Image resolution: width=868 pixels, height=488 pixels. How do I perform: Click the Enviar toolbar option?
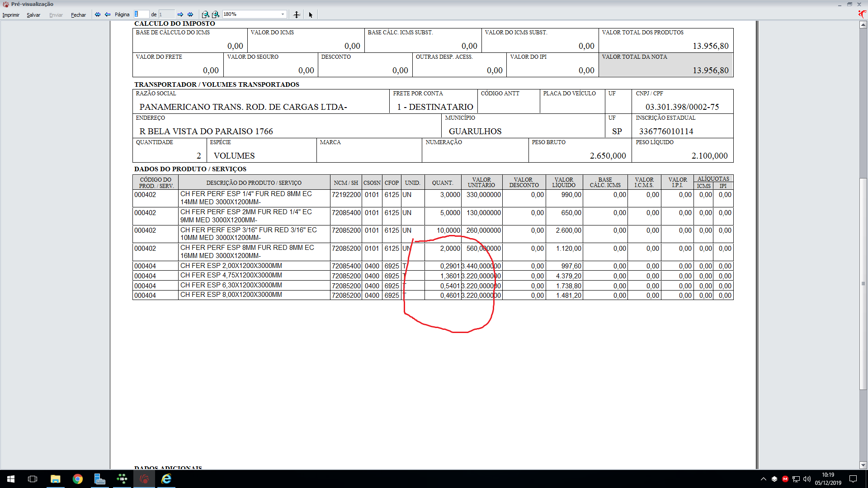click(56, 15)
